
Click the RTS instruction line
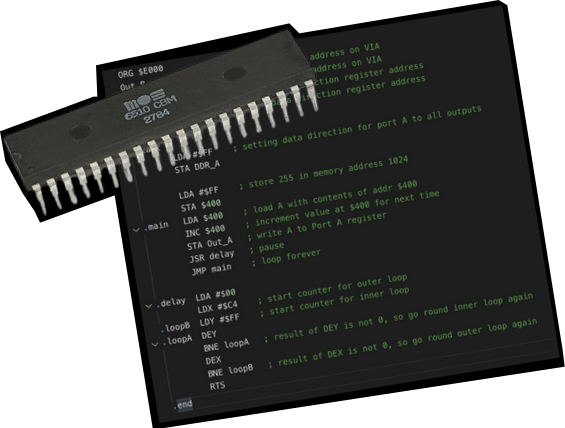pos(217,386)
